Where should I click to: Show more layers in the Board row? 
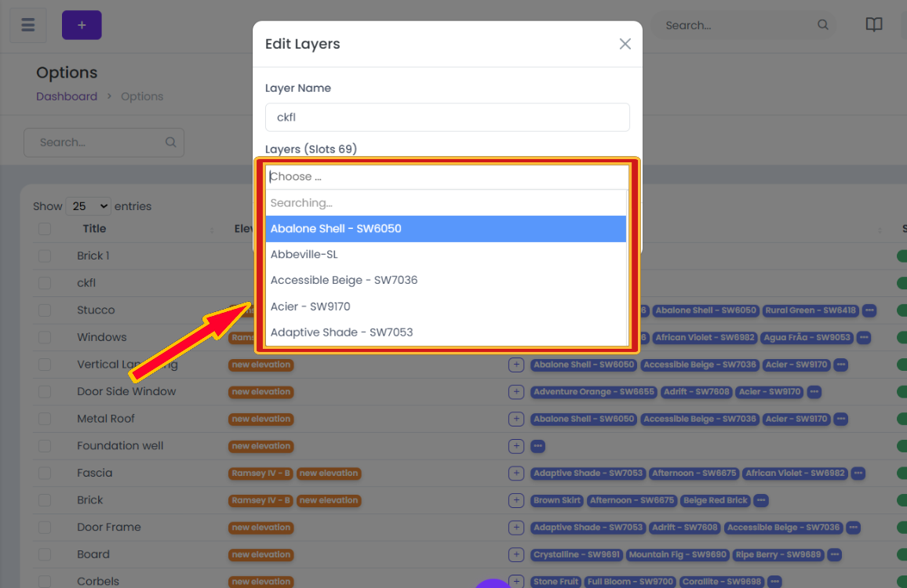834,555
